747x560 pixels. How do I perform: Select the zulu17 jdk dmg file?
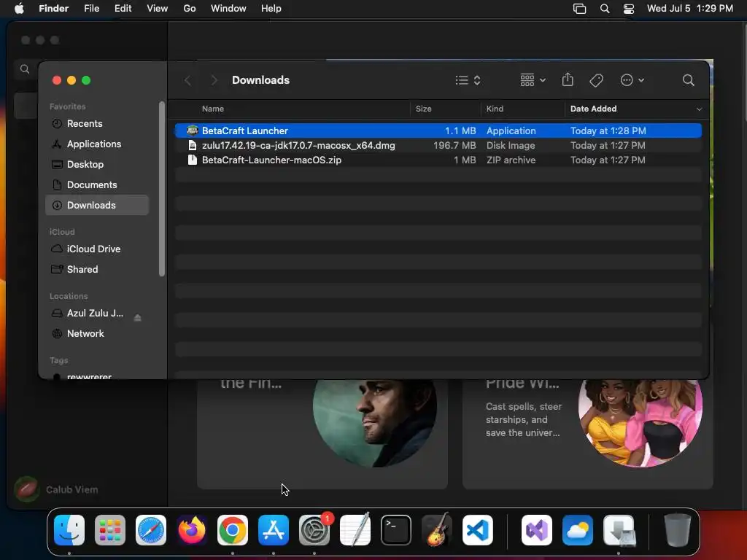coord(438,145)
